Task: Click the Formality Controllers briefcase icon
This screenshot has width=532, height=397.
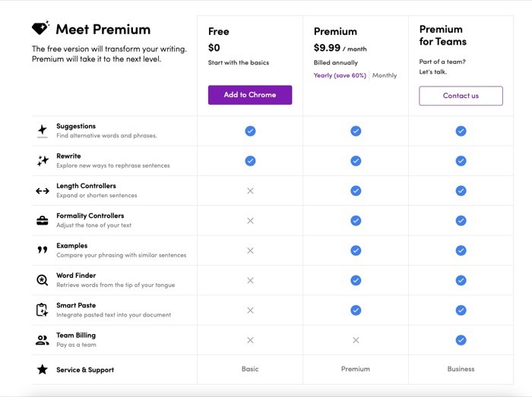Action: click(x=43, y=221)
